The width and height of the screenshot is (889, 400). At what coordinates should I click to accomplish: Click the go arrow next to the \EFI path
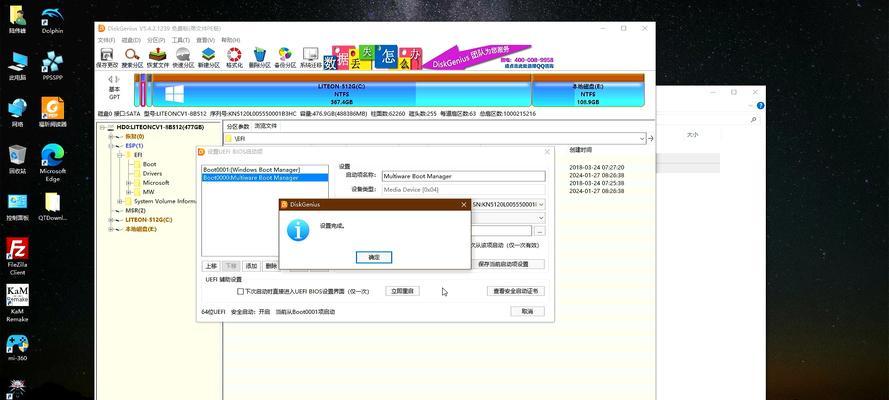650,138
